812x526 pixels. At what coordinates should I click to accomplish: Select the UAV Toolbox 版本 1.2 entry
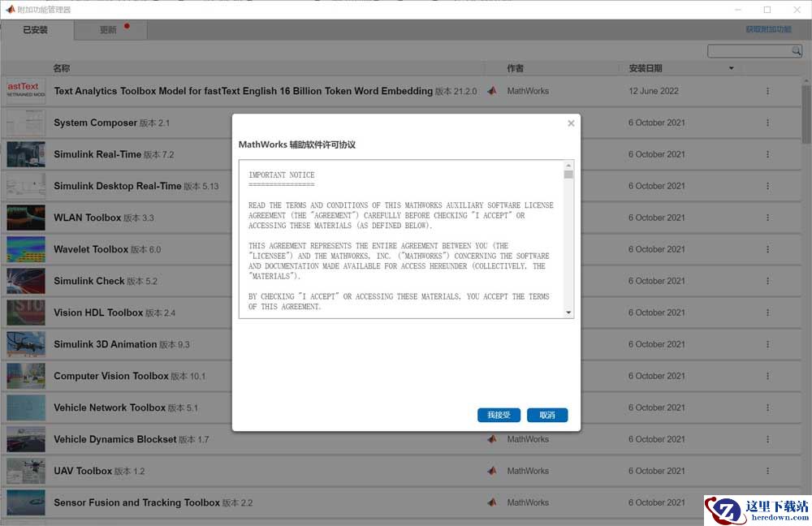(x=99, y=471)
